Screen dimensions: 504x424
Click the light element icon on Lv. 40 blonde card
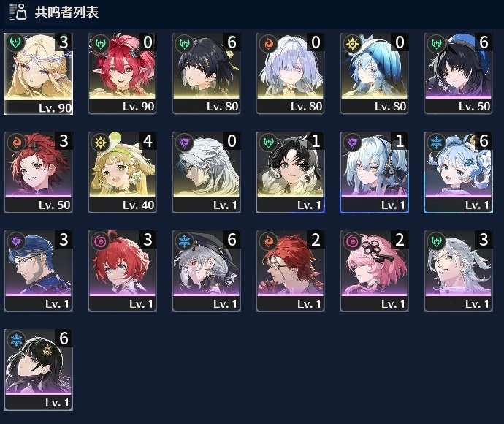coord(100,142)
